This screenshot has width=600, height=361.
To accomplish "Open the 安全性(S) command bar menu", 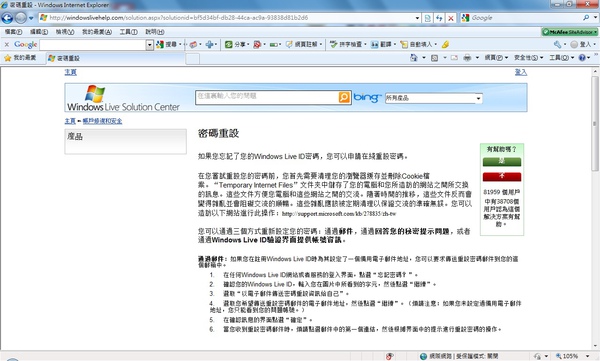I will pos(528,58).
